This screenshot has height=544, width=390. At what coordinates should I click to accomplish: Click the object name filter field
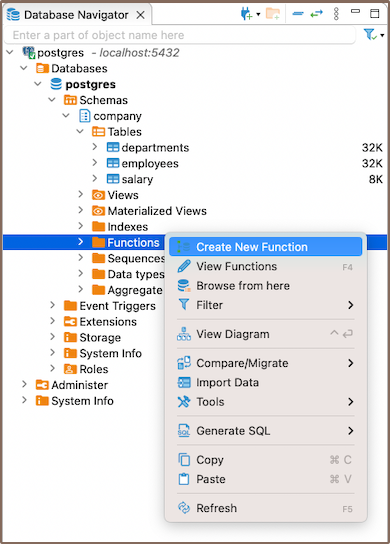coord(180,35)
